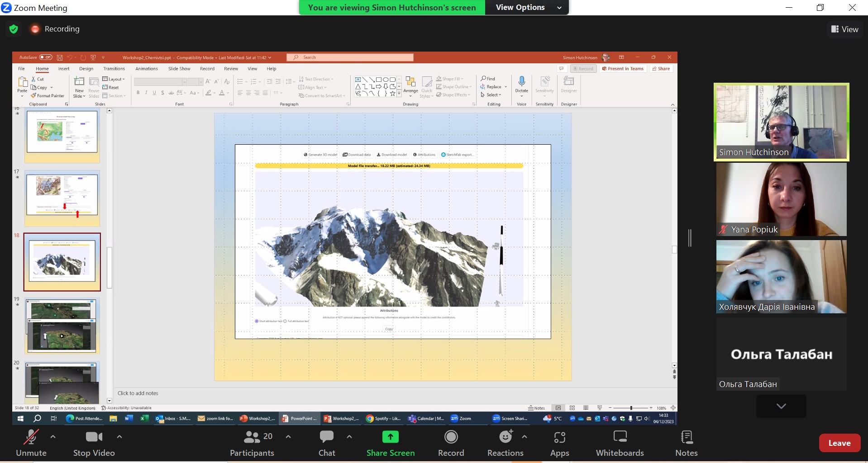
Task: Click the Zoom View button
Action: pos(844,29)
